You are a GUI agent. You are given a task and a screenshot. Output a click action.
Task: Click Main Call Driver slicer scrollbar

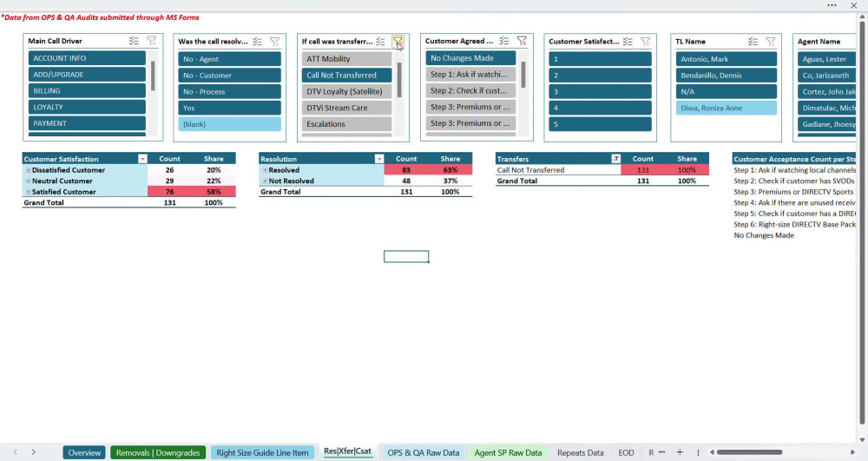click(153, 76)
